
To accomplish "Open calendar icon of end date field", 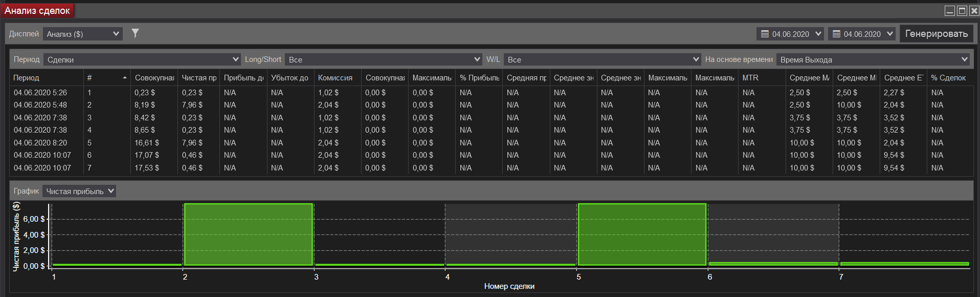I will [836, 34].
